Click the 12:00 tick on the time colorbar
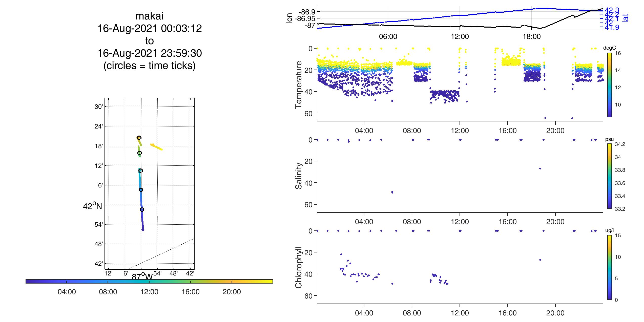The height and width of the screenshot is (322, 644). coord(149,292)
